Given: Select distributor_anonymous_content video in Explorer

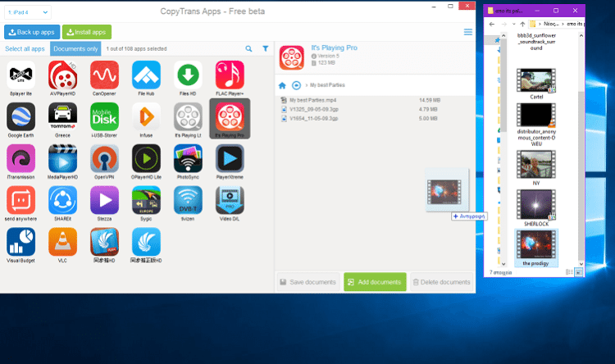Looking at the screenshot, I should (536, 125).
